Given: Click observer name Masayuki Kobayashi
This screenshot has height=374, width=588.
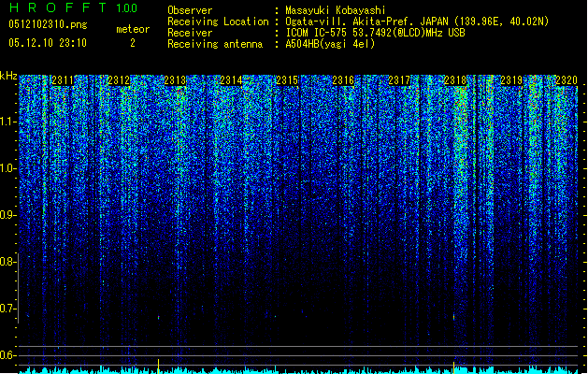Looking at the screenshot, I should pos(336,10).
